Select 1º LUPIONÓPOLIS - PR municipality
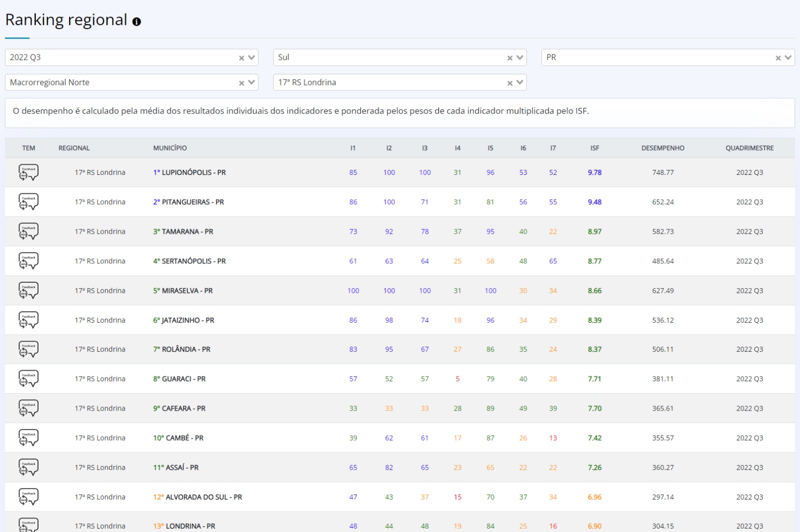Image resolution: width=800 pixels, height=532 pixels. [189, 172]
